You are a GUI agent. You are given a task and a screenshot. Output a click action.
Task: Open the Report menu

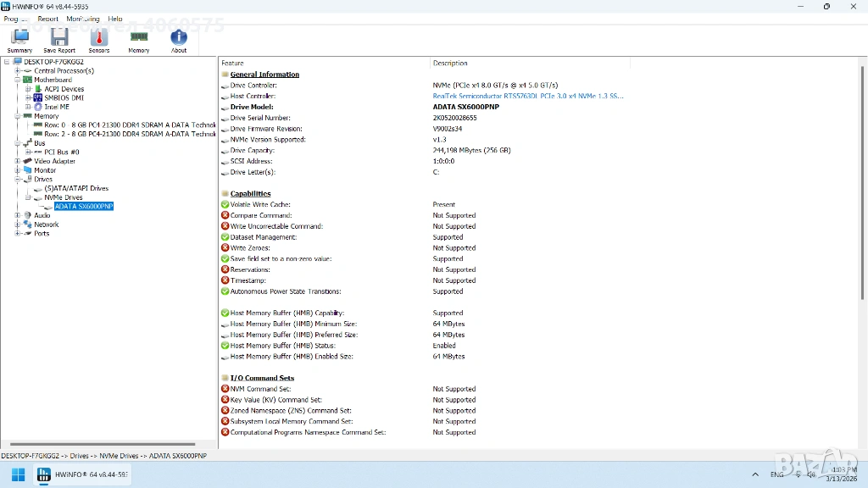click(47, 19)
